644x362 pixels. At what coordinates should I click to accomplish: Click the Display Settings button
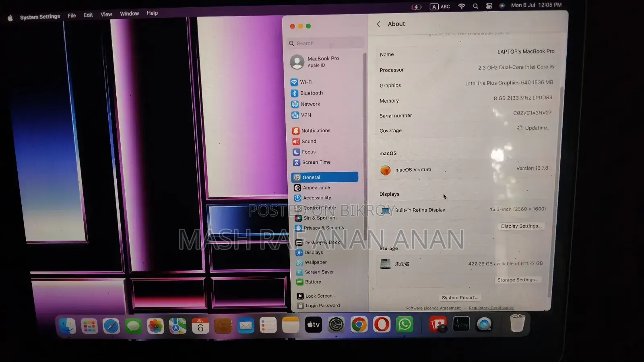click(x=521, y=226)
